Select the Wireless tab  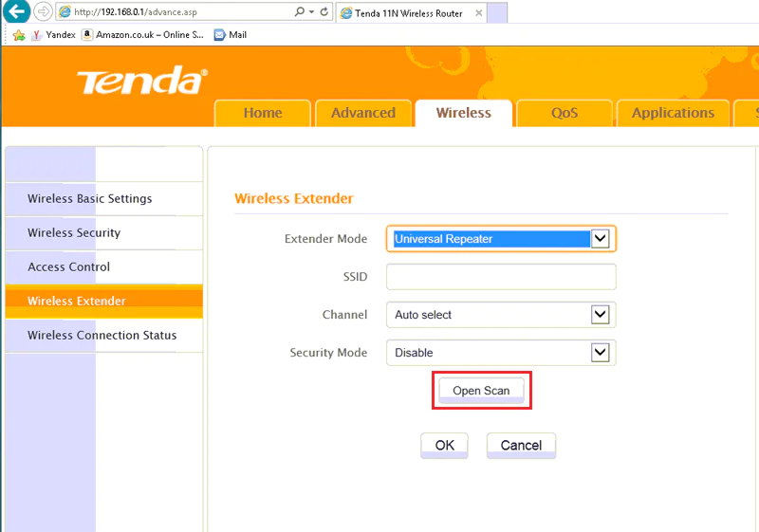464,113
